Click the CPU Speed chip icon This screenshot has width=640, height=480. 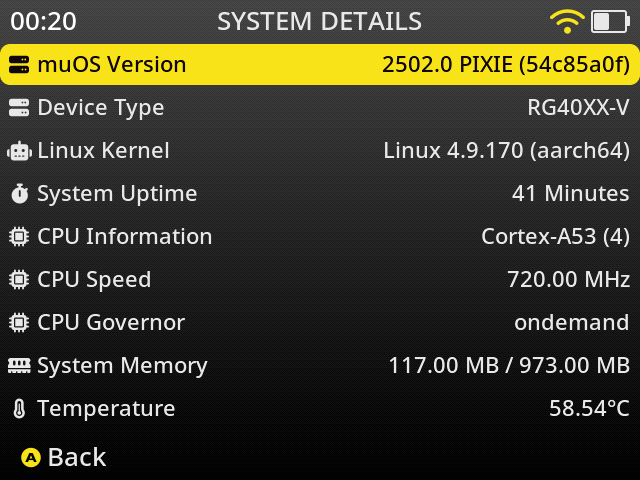pos(19,280)
